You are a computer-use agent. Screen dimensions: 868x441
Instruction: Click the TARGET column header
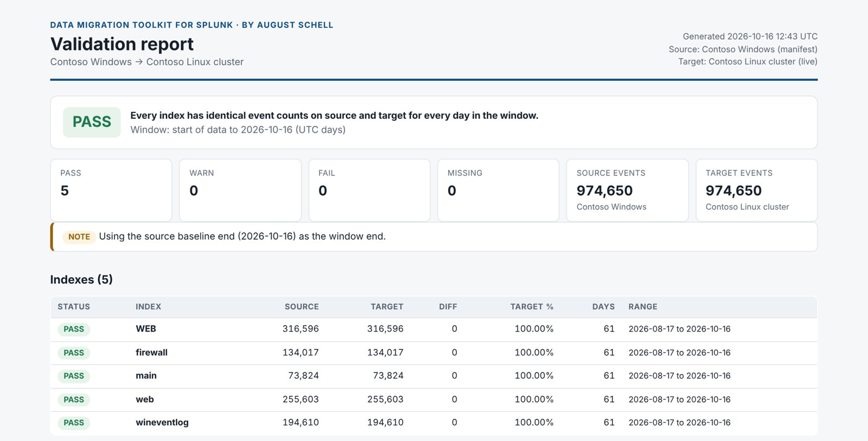tap(387, 306)
